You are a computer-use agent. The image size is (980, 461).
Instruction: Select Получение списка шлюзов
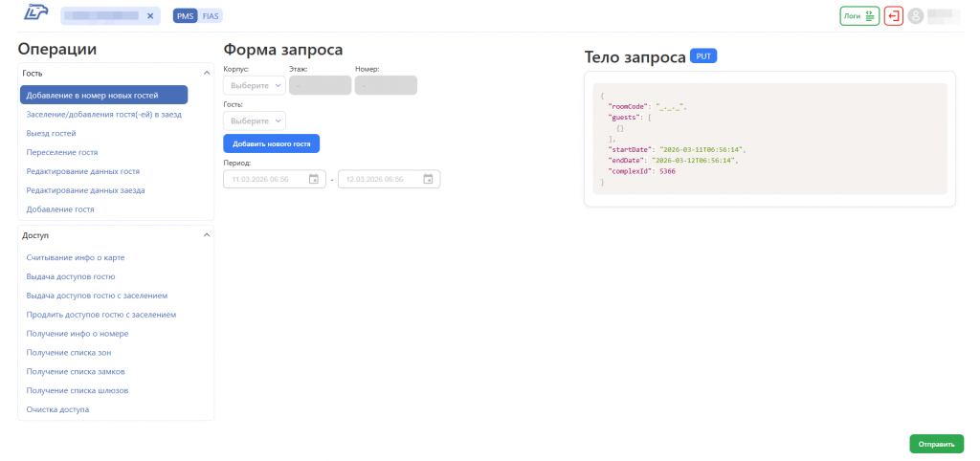click(x=78, y=390)
